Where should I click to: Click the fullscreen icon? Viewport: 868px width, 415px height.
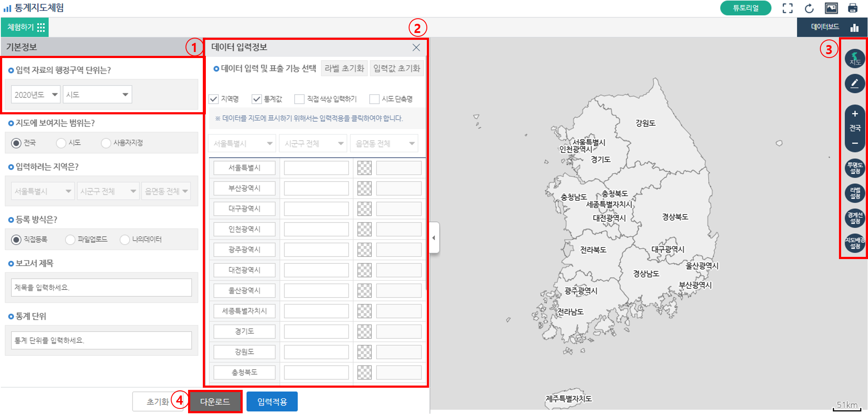(x=787, y=8)
